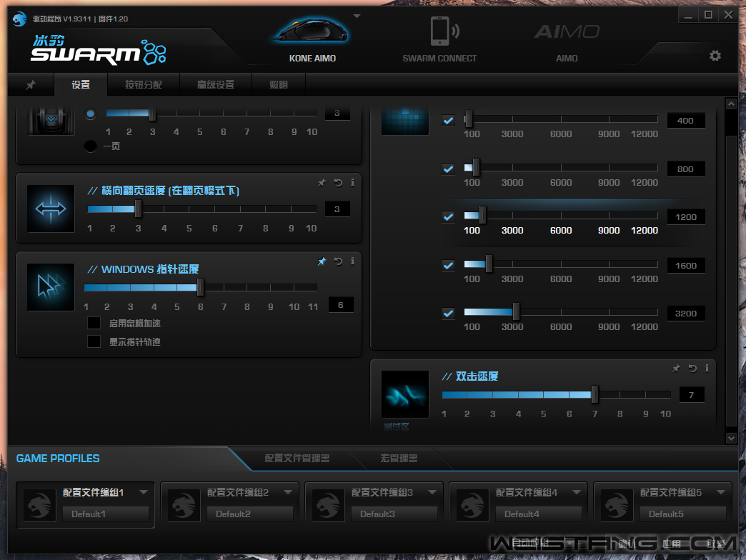Toggle the 1600 DPI level checkbox
The height and width of the screenshot is (560, 746).
pyautogui.click(x=448, y=265)
